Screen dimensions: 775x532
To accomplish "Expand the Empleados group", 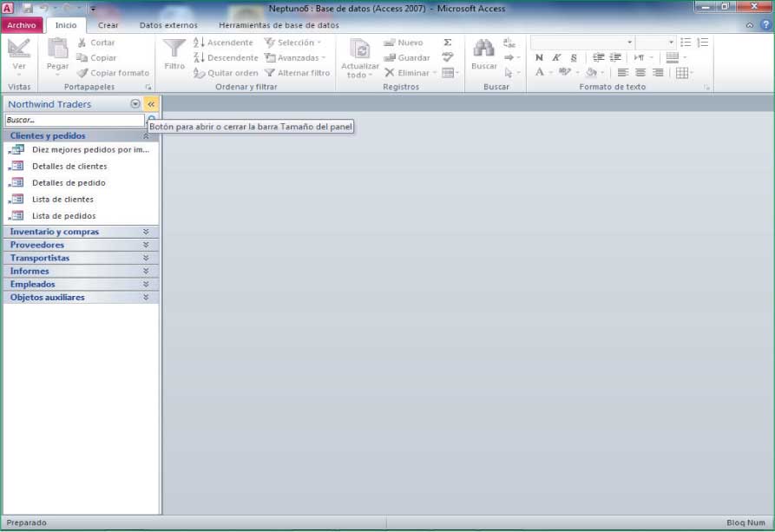I will pos(81,285).
